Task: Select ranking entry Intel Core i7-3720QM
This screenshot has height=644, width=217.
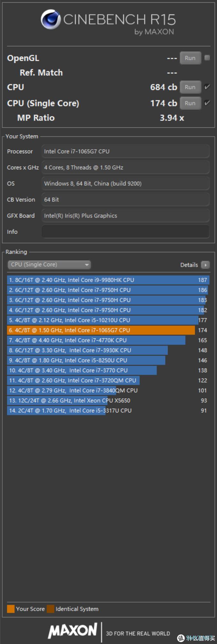Action: click(108, 380)
